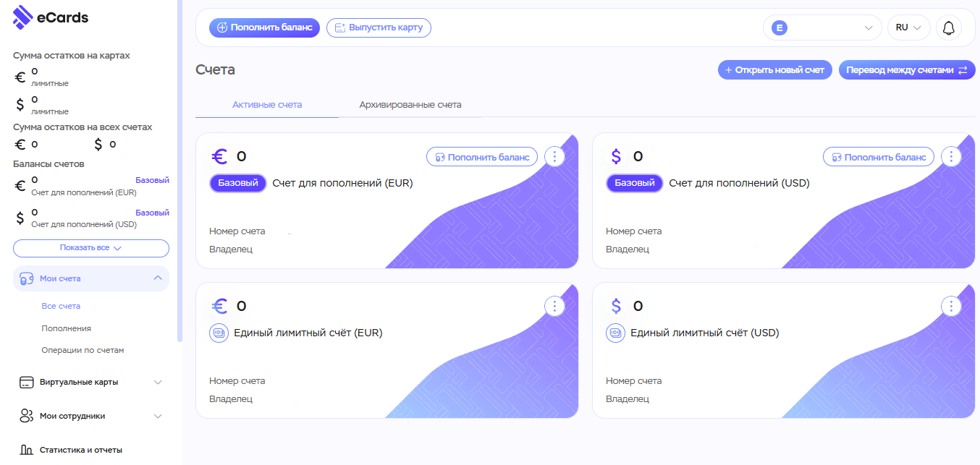Open the RU language dropdown
Screen dimensions: 980x465
pyautogui.click(x=908, y=27)
